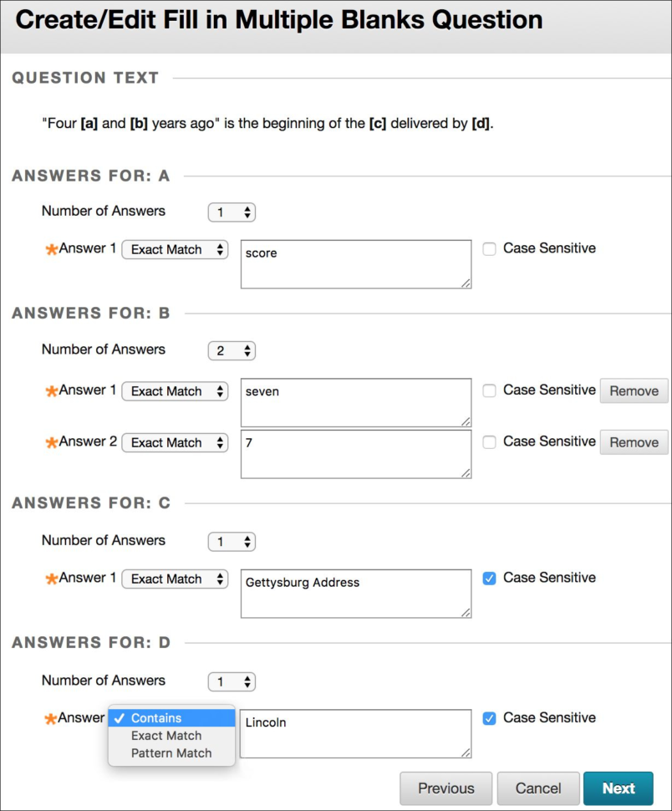Open match type dropdown for 'score' answer
Image resolution: width=672 pixels, height=811 pixels.
click(x=175, y=250)
